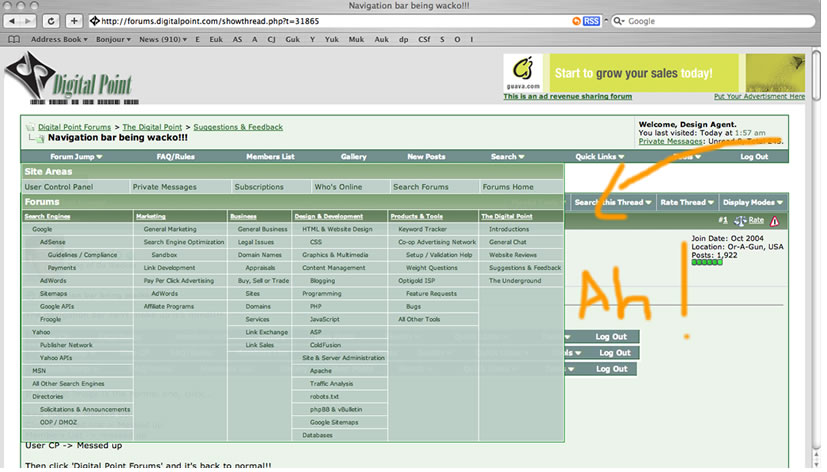Image resolution: width=827 pixels, height=472 pixels.
Task: Click Suggestions & Feedback breadcrumb link
Action: (238, 127)
